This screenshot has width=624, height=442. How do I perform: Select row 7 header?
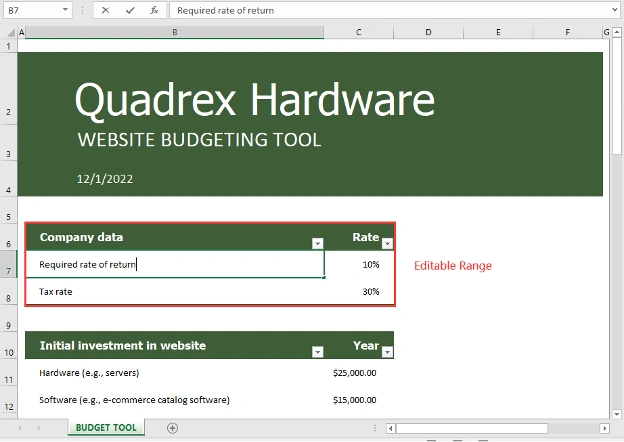[8, 264]
